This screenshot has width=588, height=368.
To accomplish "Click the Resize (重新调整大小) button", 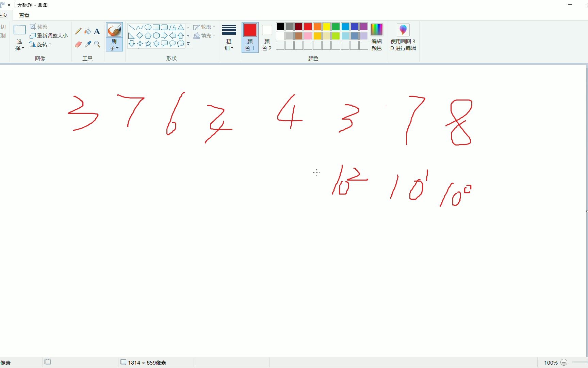I will [x=49, y=35].
